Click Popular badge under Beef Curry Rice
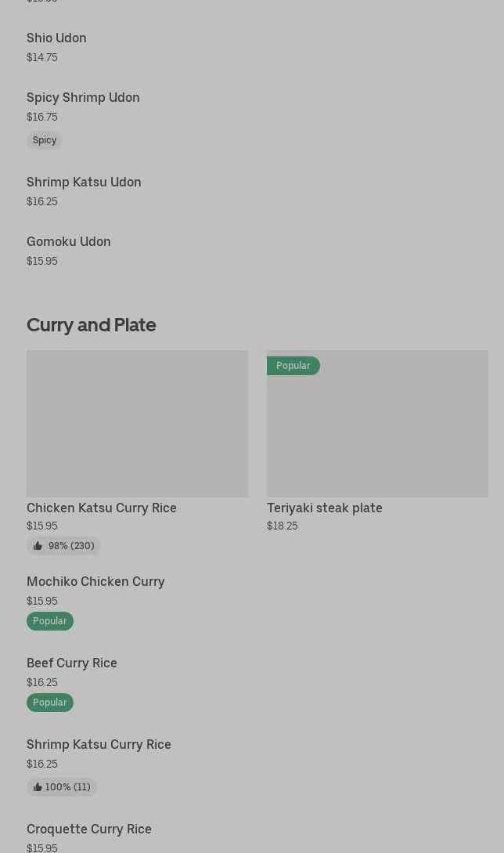The height and width of the screenshot is (853, 504). tap(49, 703)
